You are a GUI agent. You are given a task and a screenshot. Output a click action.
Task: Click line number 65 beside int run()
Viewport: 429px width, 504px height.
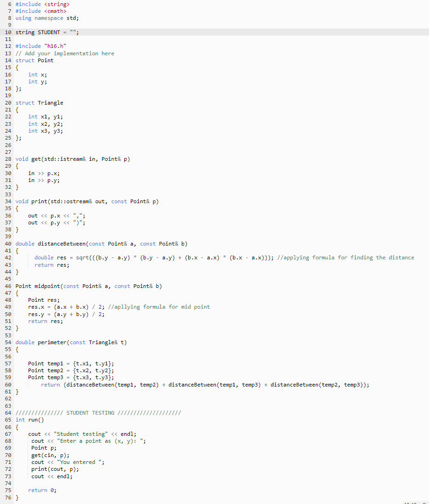pos(8,420)
